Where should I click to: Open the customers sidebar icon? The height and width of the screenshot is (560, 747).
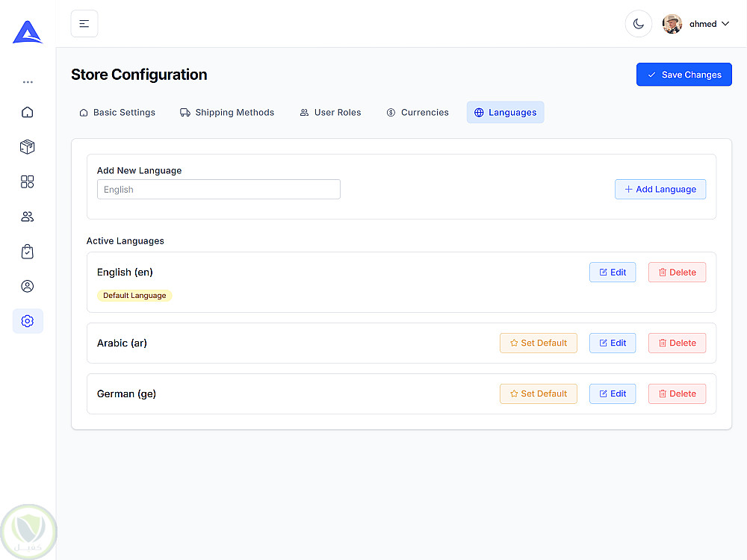28,217
